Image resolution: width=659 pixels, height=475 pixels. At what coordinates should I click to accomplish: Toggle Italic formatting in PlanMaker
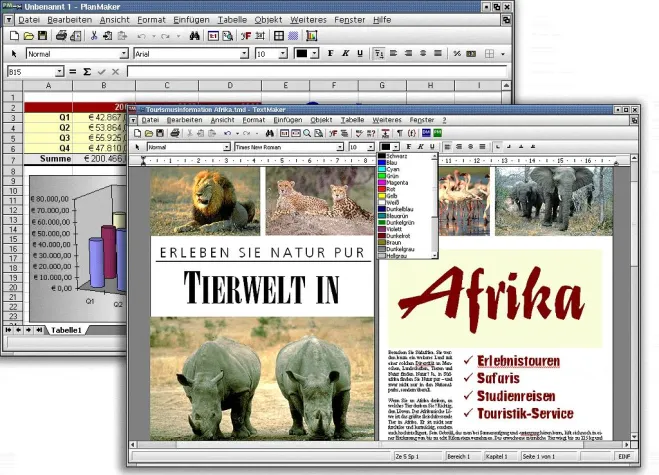pos(345,53)
